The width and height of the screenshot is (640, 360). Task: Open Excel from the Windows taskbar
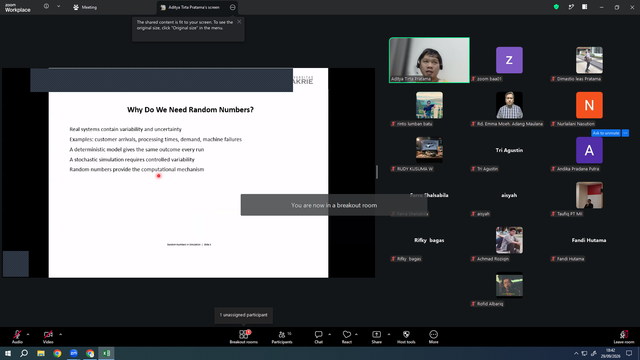tap(106, 353)
